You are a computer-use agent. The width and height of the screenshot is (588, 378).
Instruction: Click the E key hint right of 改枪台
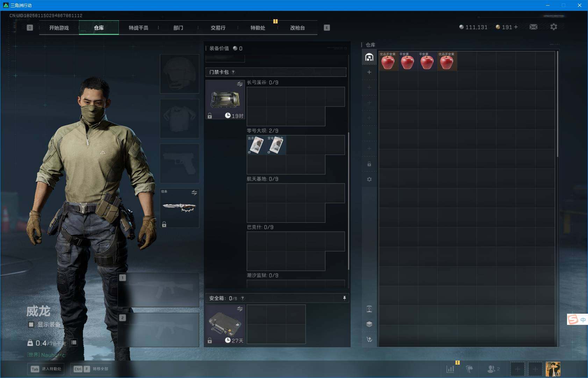(x=327, y=28)
